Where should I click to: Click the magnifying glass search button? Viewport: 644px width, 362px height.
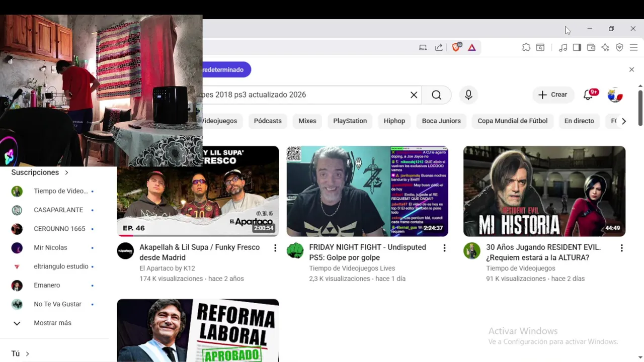(436, 95)
